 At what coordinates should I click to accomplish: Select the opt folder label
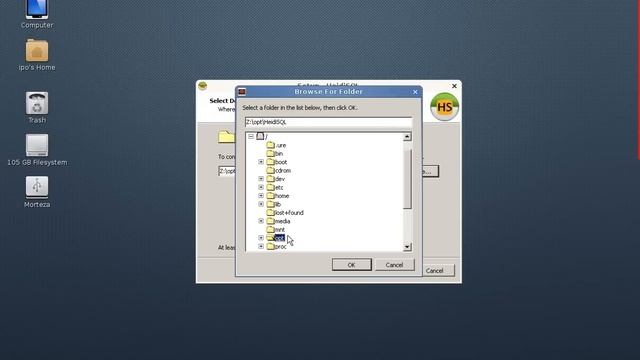click(x=280, y=238)
